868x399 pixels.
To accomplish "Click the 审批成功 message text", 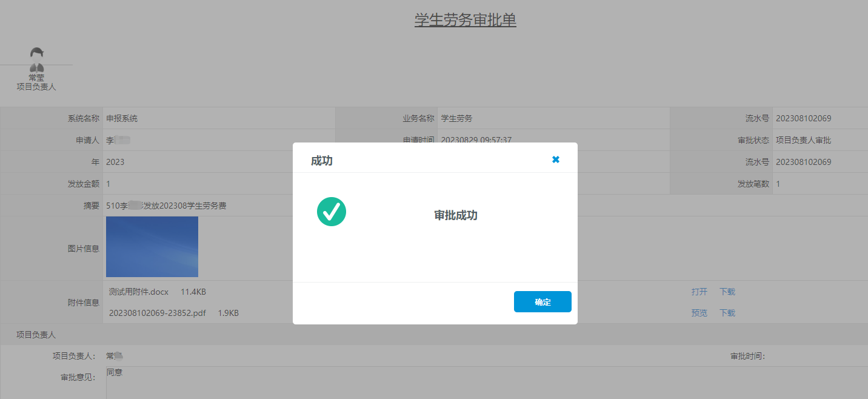I will click(456, 216).
